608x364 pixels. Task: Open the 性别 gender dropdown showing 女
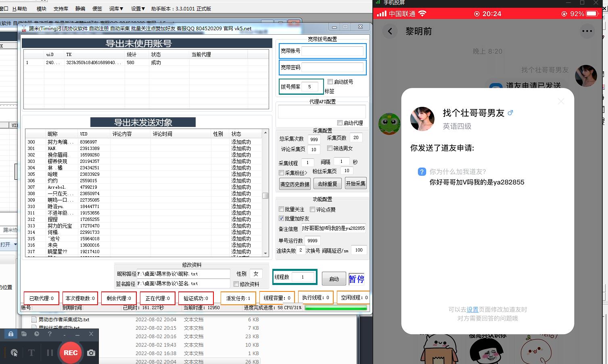click(x=256, y=273)
